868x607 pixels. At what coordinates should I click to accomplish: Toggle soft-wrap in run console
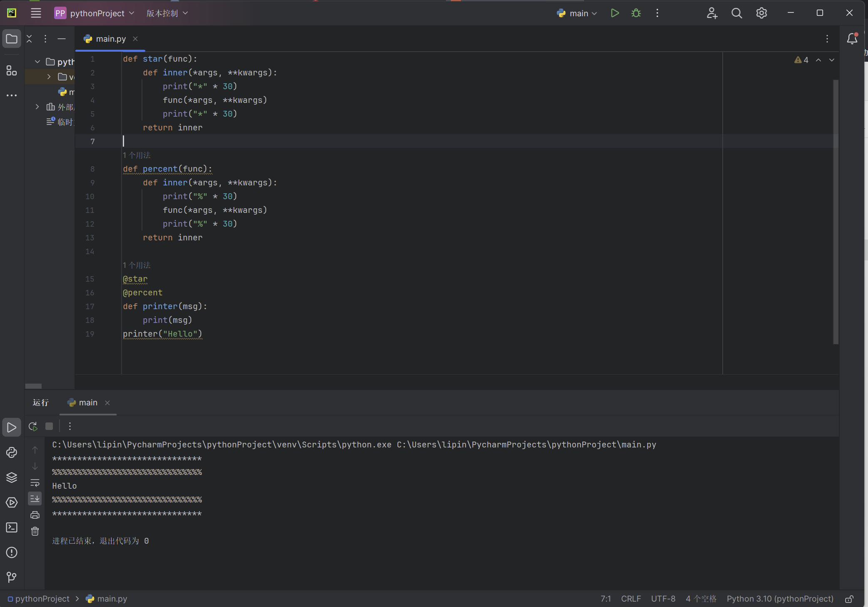35,482
